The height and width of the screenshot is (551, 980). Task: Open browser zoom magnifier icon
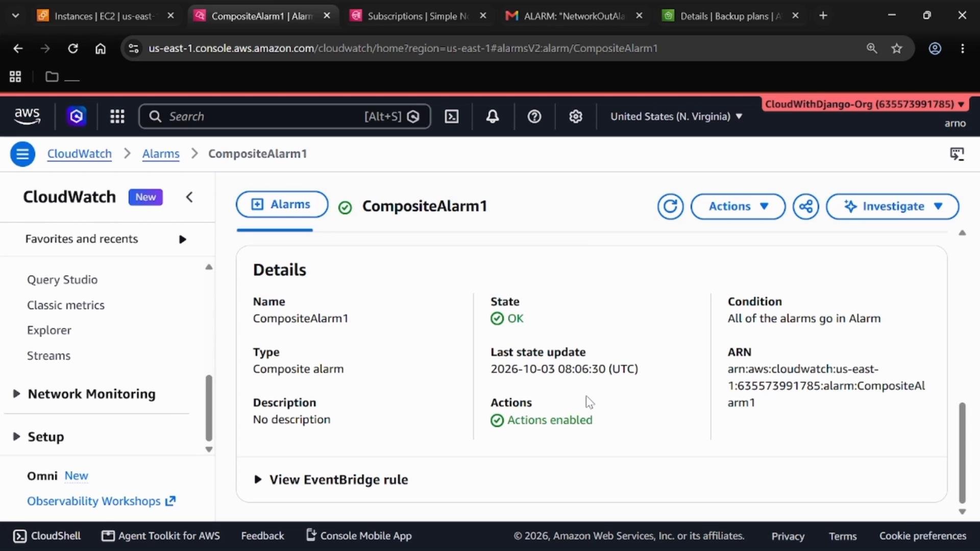pos(872,48)
